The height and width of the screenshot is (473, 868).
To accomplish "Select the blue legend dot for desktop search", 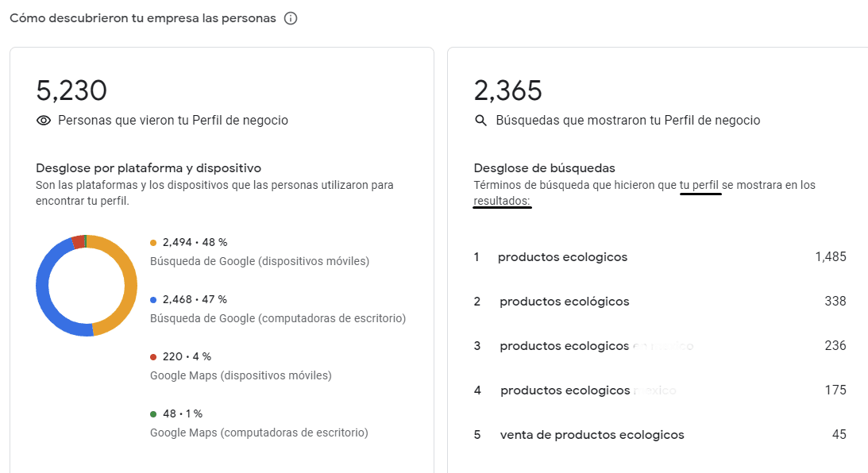I will tap(153, 300).
